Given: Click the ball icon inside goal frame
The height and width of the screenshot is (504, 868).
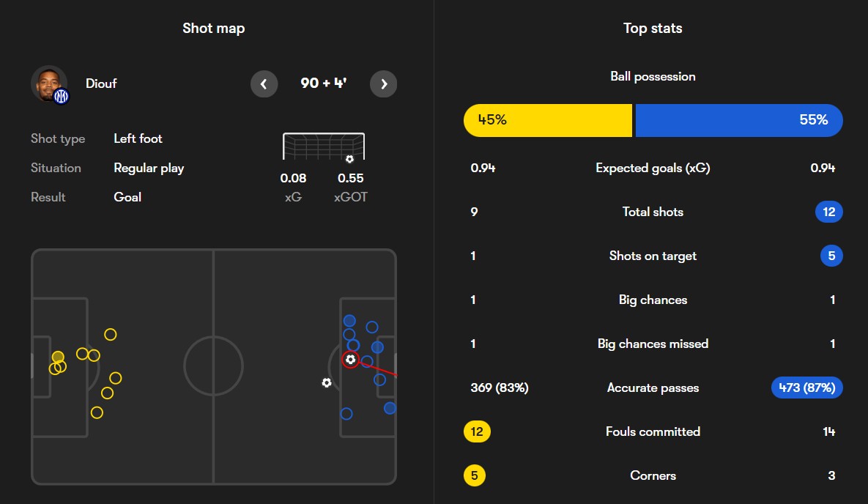Looking at the screenshot, I should click(349, 159).
